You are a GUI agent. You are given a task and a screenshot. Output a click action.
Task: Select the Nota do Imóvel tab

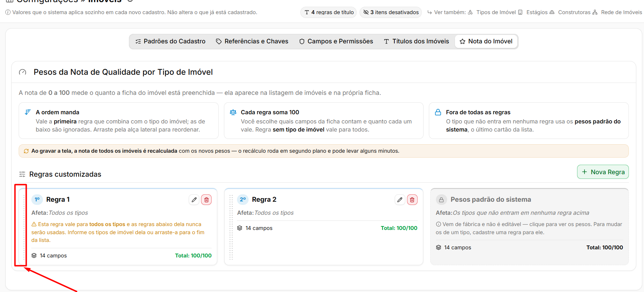click(486, 41)
